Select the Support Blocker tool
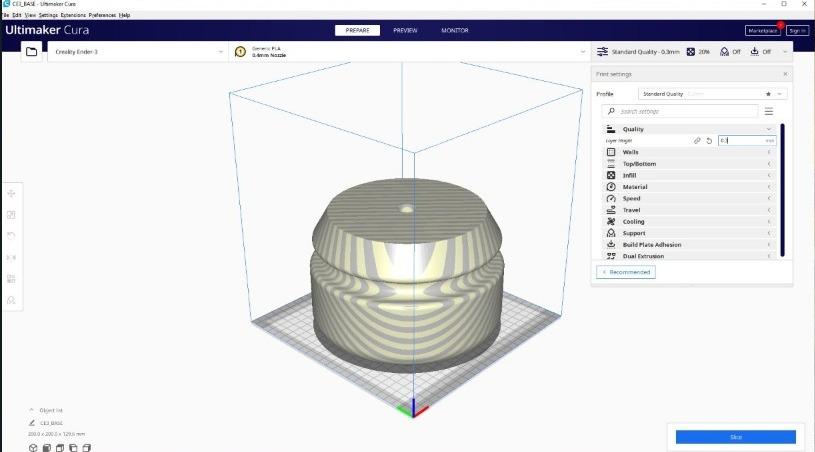815x452 pixels. pyautogui.click(x=11, y=300)
